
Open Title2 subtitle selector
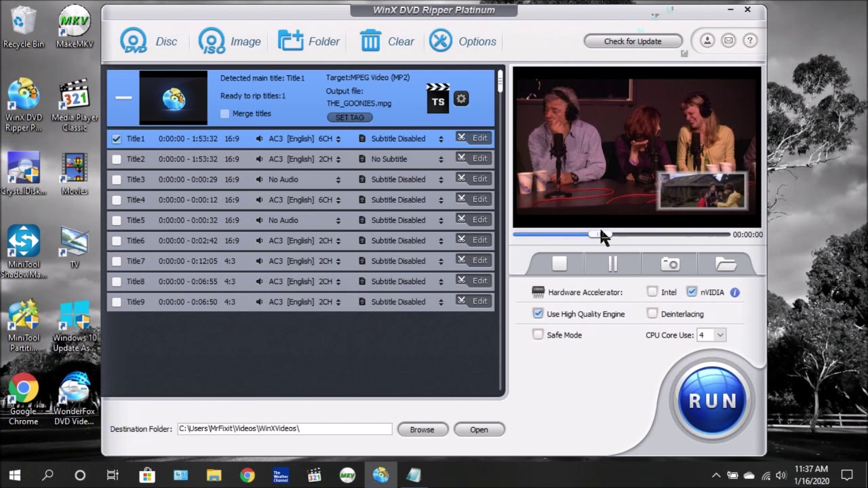pyautogui.click(x=441, y=159)
